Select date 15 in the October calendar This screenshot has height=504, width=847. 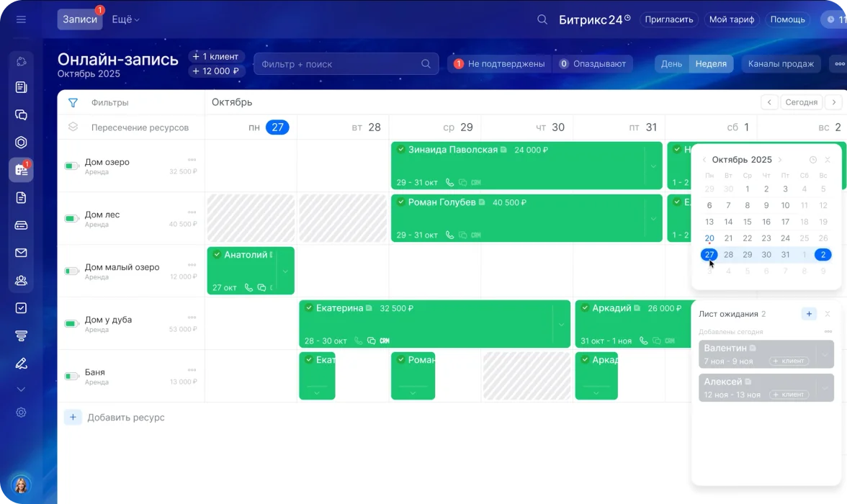748,222
